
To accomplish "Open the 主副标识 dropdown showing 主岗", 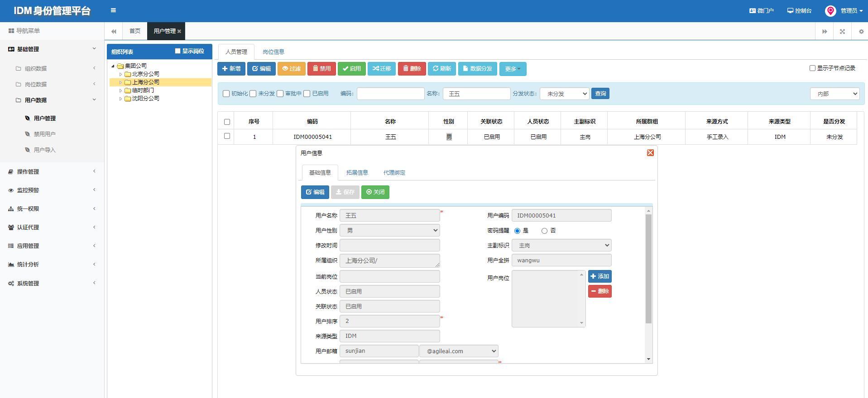I will (x=561, y=245).
